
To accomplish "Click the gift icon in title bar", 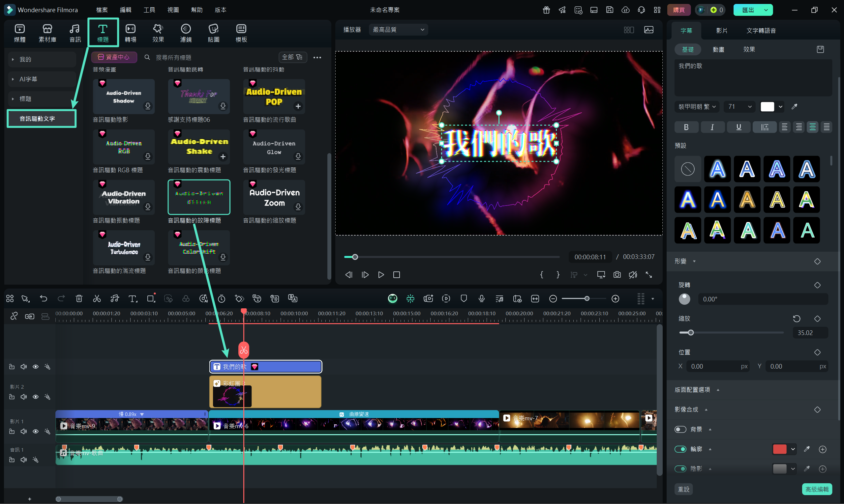I will coord(546,10).
